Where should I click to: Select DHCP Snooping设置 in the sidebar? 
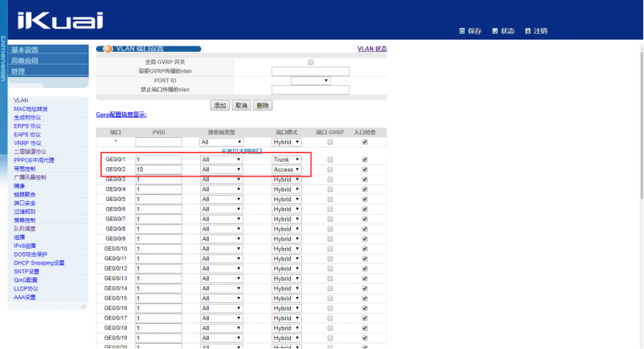pos(39,263)
